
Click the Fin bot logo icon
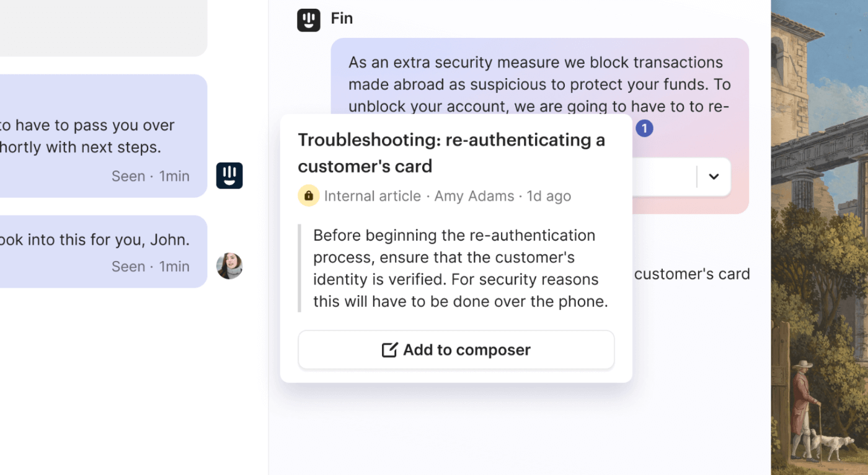coord(309,19)
